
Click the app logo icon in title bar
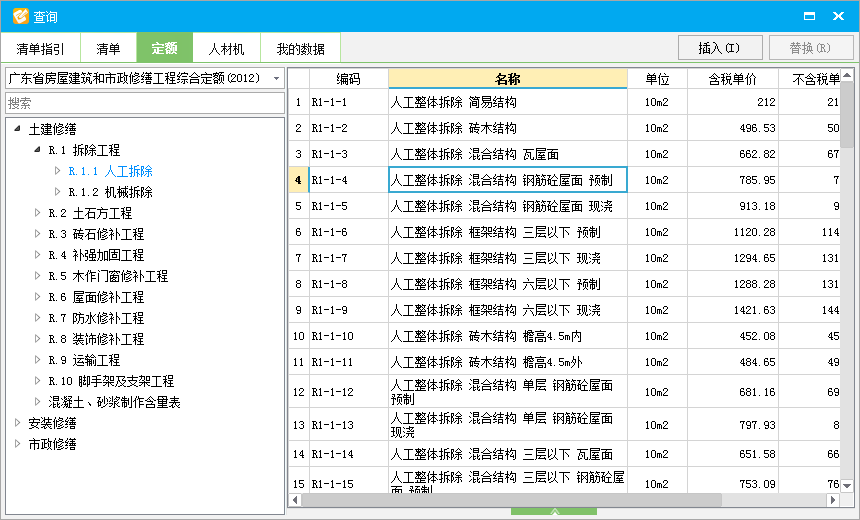tap(20, 16)
